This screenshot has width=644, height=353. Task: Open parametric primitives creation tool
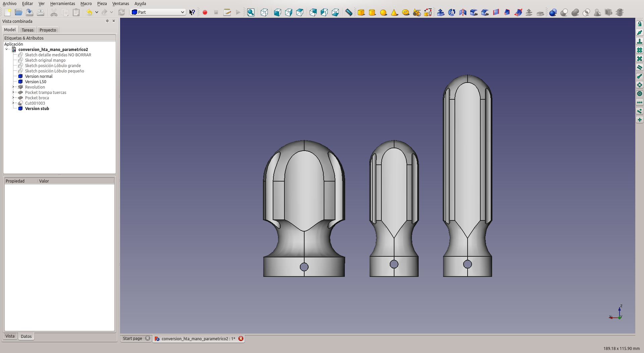(x=417, y=12)
